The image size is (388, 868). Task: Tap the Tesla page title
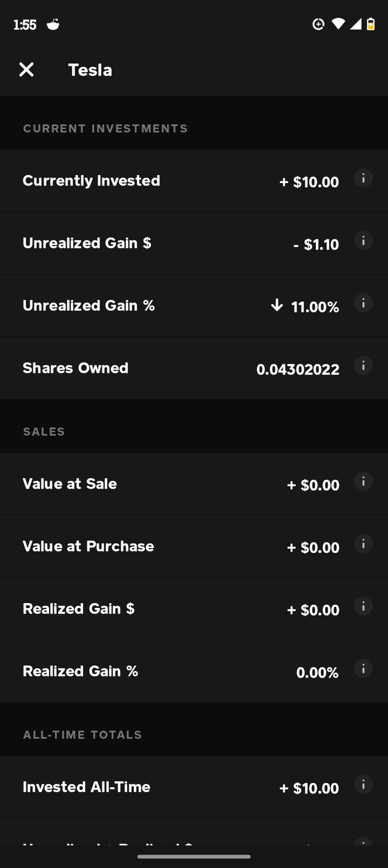click(x=90, y=70)
